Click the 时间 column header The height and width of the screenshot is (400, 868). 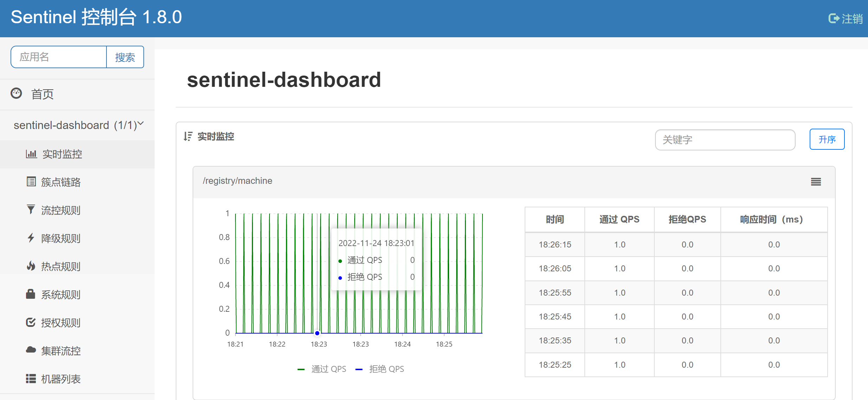coord(555,219)
